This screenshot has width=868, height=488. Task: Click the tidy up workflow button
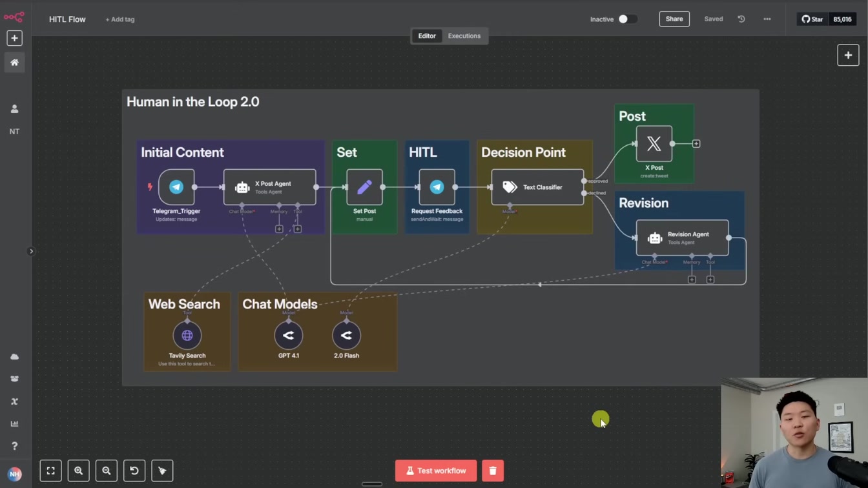[162, 471]
